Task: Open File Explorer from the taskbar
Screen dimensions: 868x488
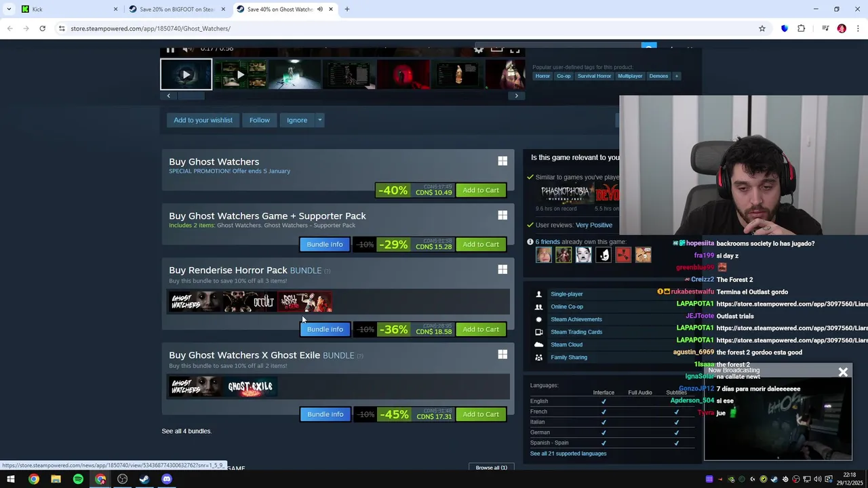Action: pos(56,479)
